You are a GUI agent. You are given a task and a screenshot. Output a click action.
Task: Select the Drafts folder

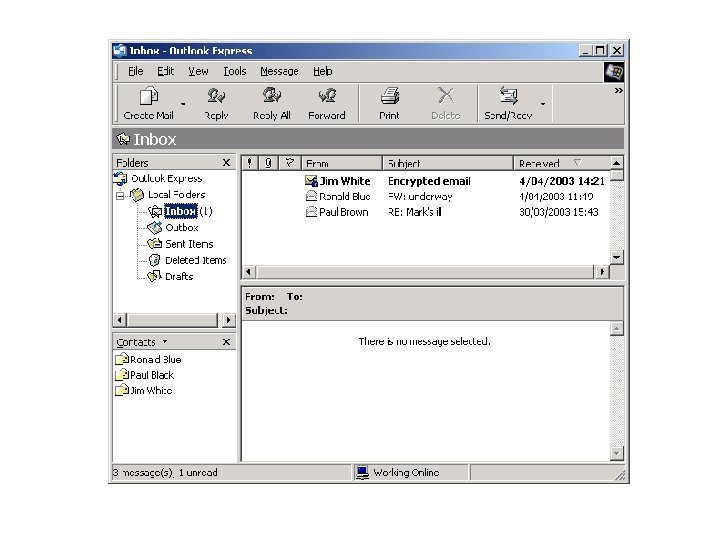pos(179,276)
